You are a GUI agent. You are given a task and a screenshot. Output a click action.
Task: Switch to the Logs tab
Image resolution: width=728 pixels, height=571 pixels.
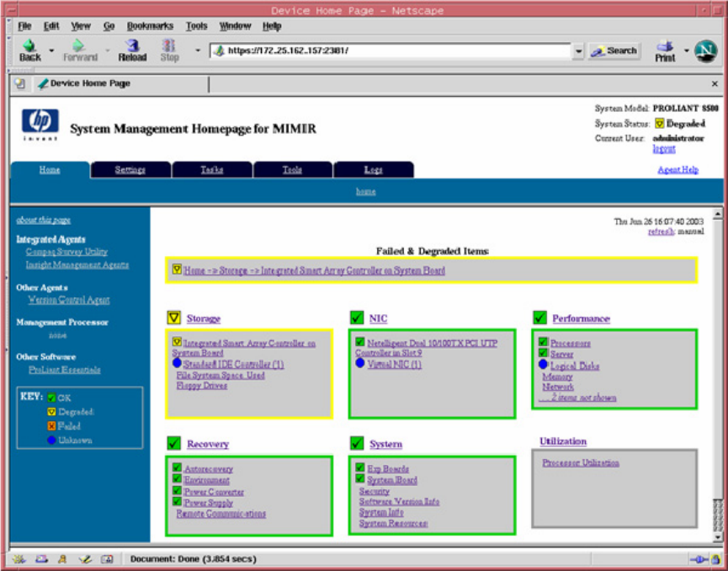click(374, 169)
